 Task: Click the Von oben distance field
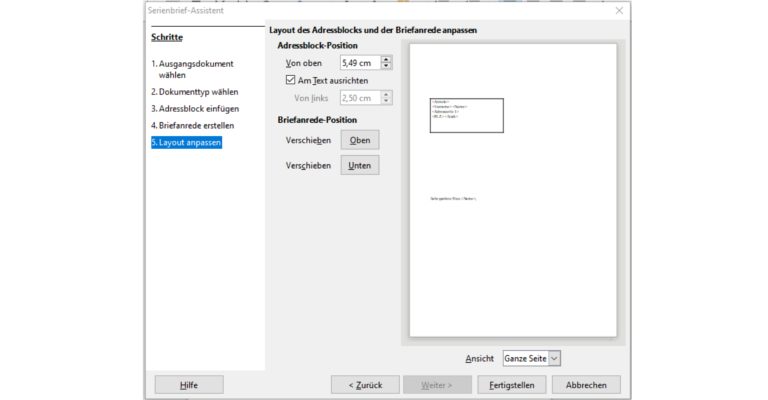[x=359, y=63]
